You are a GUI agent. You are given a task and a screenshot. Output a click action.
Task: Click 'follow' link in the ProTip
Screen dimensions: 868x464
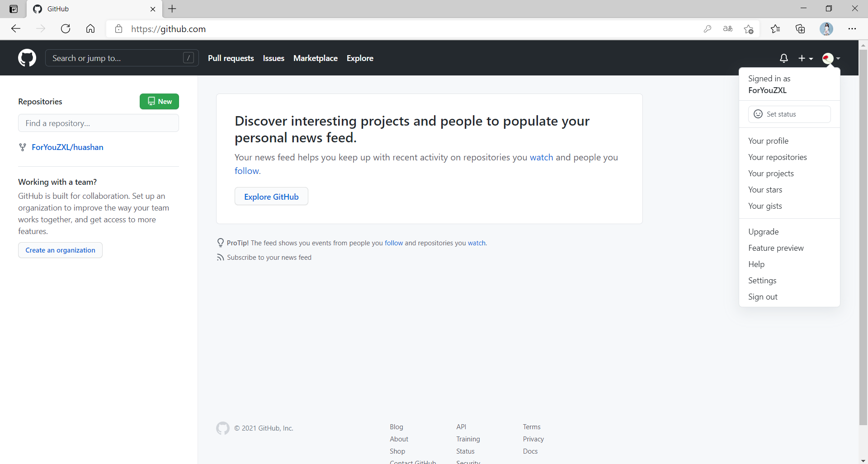(394, 243)
